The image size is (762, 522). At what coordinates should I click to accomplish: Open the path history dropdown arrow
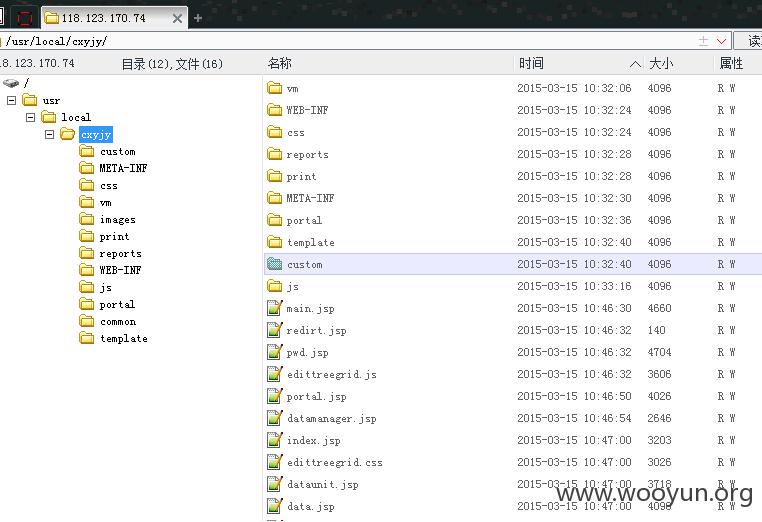[721, 41]
